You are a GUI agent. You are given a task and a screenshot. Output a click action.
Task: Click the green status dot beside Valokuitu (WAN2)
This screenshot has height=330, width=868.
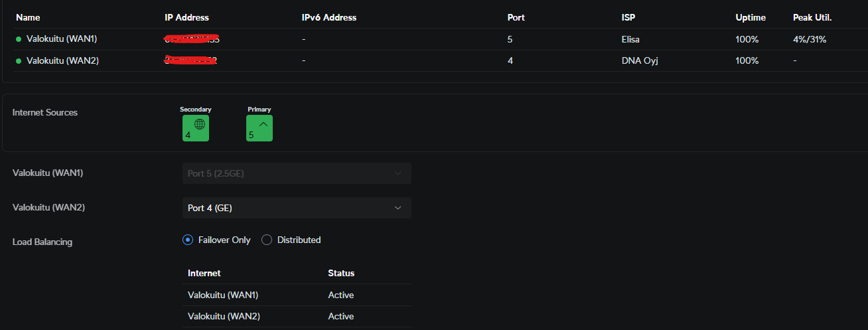(x=19, y=60)
